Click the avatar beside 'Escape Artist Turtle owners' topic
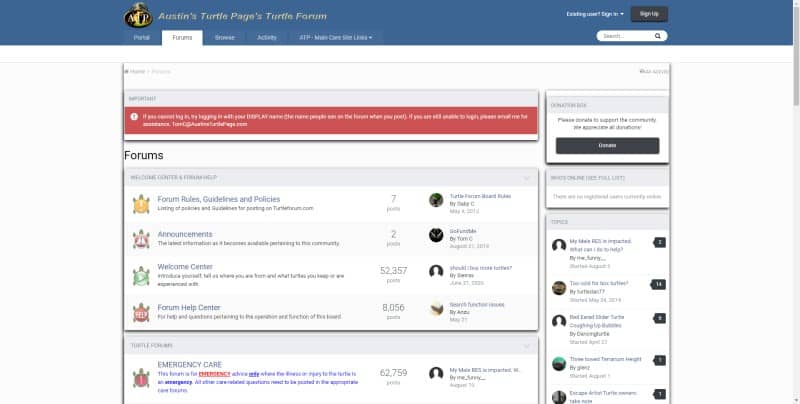 point(559,397)
